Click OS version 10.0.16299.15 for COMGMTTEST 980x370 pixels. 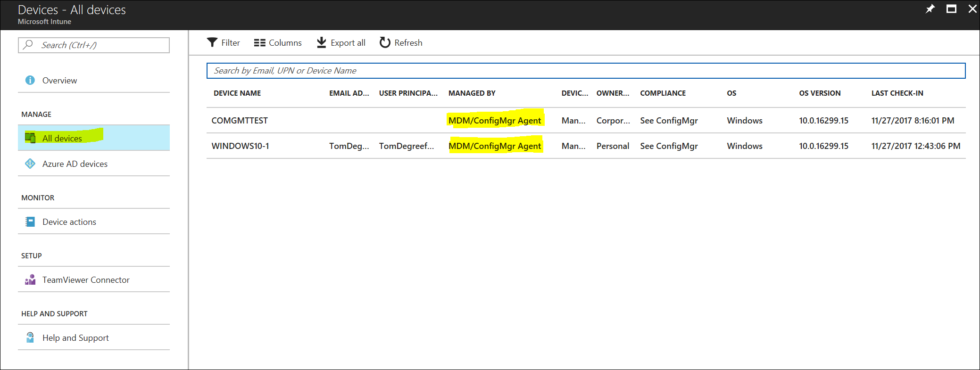(823, 121)
